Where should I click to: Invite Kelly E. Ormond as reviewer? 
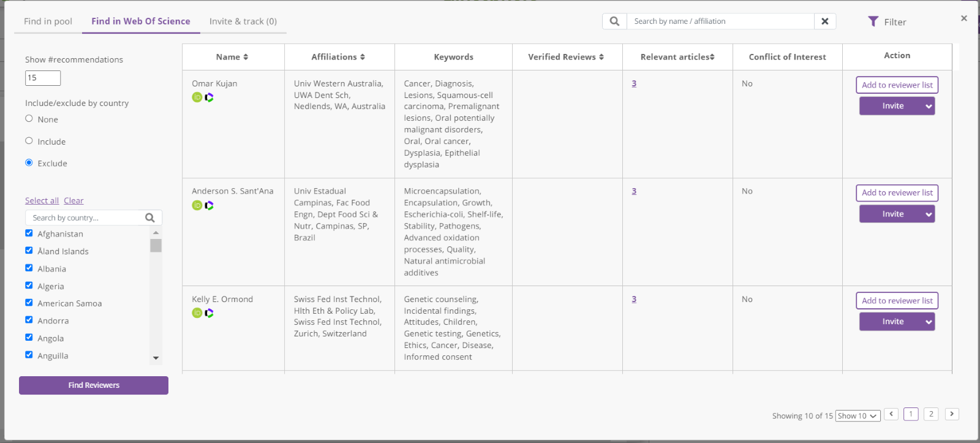click(x=892, y=322)
